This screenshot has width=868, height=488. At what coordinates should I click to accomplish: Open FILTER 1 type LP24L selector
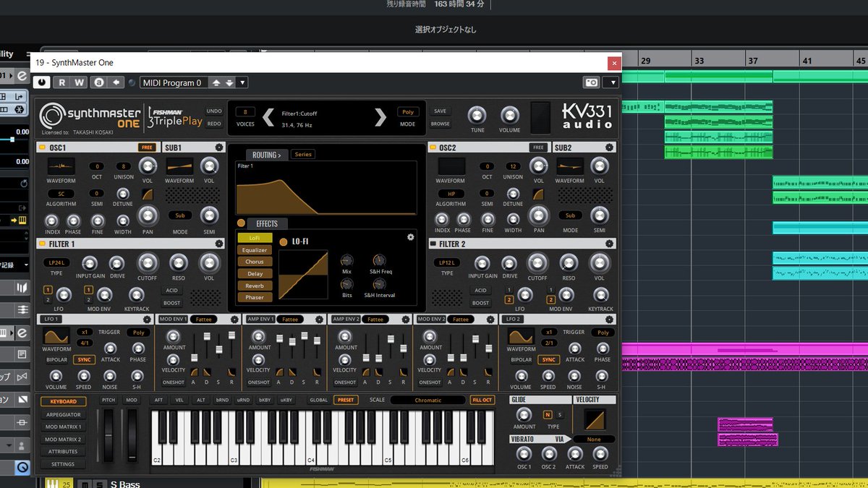tap(56, 262)
